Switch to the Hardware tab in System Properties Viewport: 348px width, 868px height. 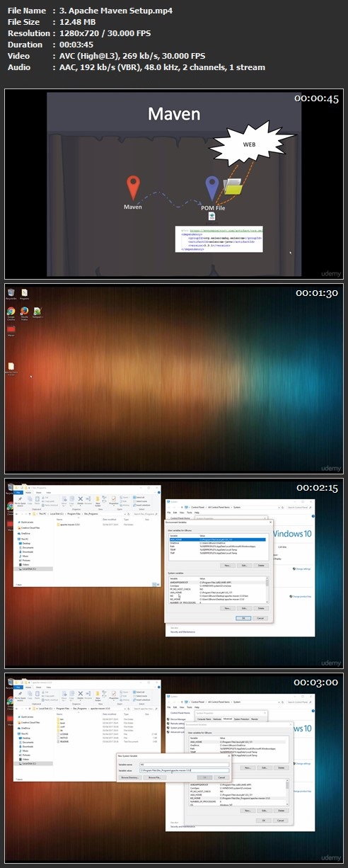coord(217,719)
